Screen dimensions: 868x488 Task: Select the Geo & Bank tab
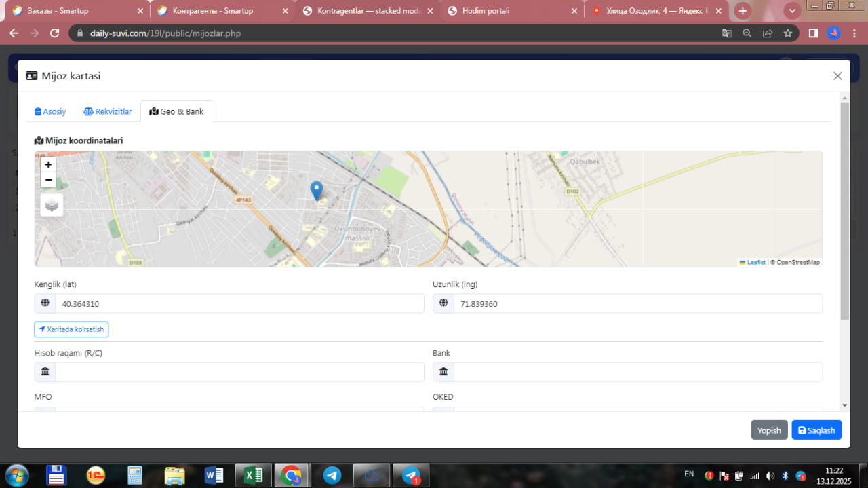[176, 111]
